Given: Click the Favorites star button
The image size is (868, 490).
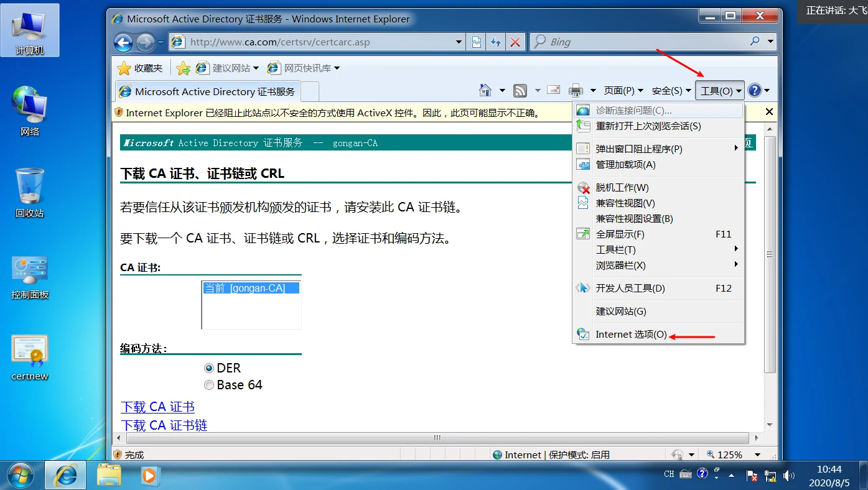Looking at the screenshot, I should point(140,68).
